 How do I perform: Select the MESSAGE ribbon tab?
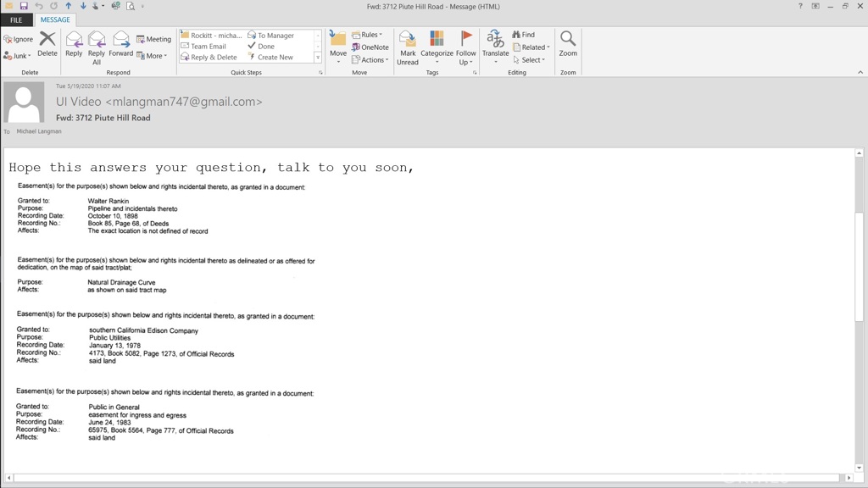pos(55,19)
